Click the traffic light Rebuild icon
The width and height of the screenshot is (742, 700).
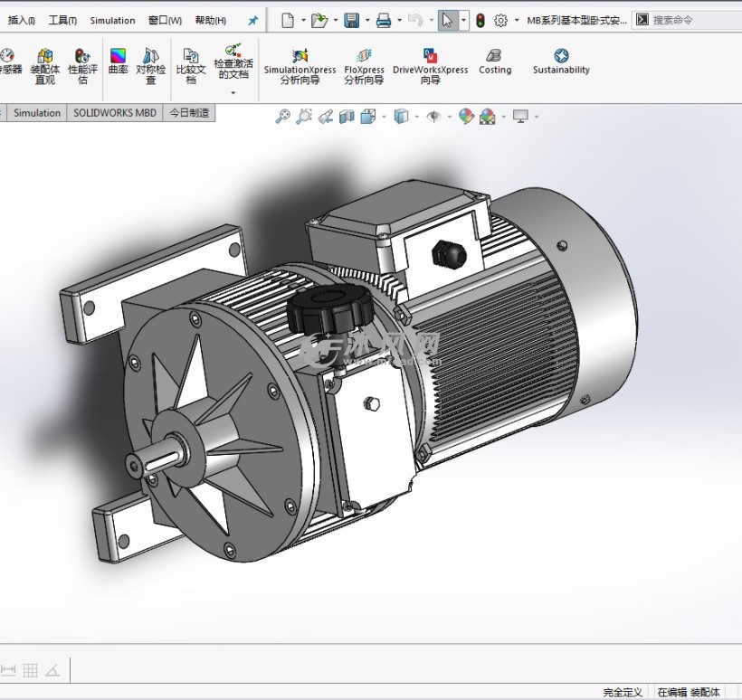tap(480, 20)
